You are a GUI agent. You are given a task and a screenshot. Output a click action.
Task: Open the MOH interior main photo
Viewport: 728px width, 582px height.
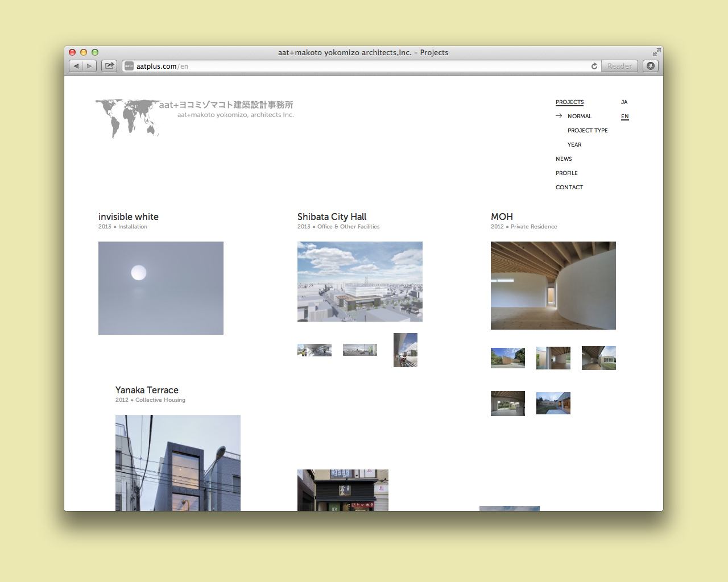coord(553,285)
